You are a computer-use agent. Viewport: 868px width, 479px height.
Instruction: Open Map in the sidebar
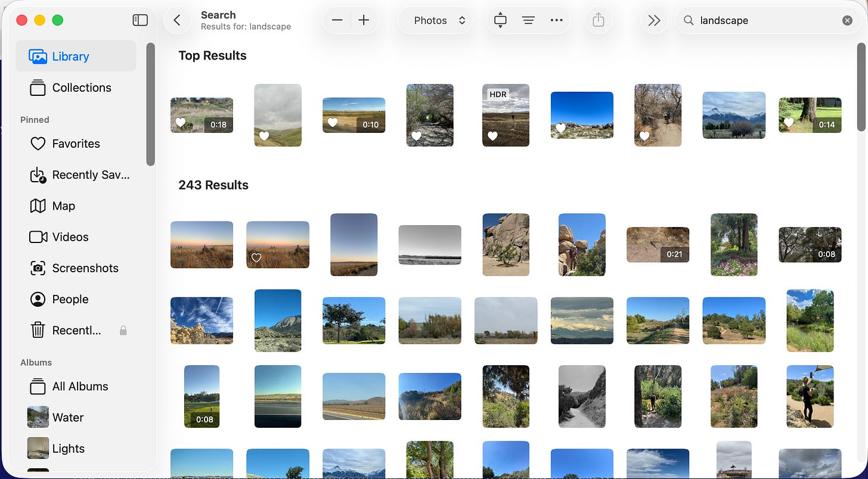click(x=76, y=206)
